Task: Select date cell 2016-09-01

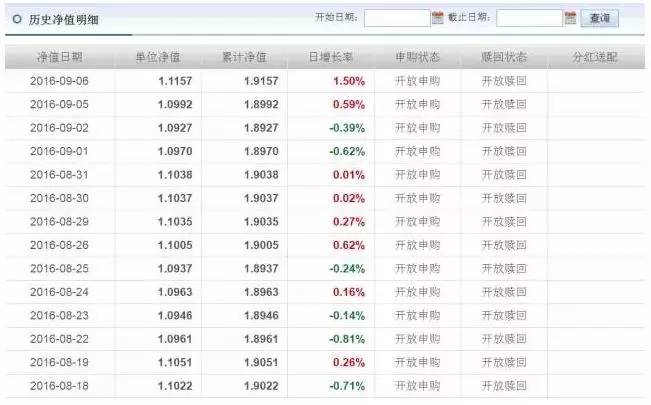Action: tap(59, 151)
